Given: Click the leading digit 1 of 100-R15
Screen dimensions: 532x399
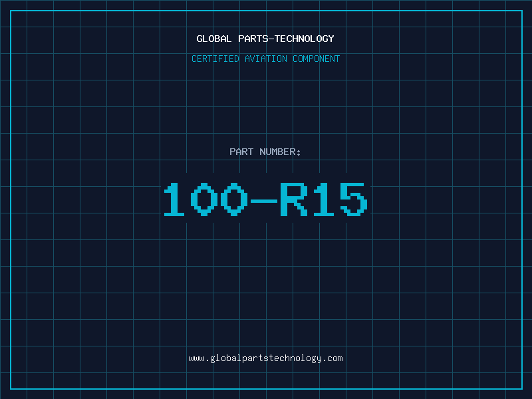Looking at the screenshot, I should click(x=176, y=199).
